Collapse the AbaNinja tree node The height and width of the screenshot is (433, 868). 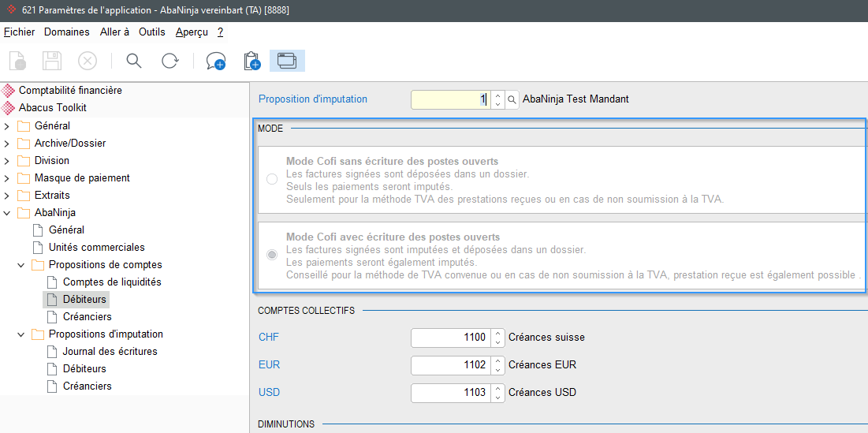pyautogui.click(x=6, y=213)
